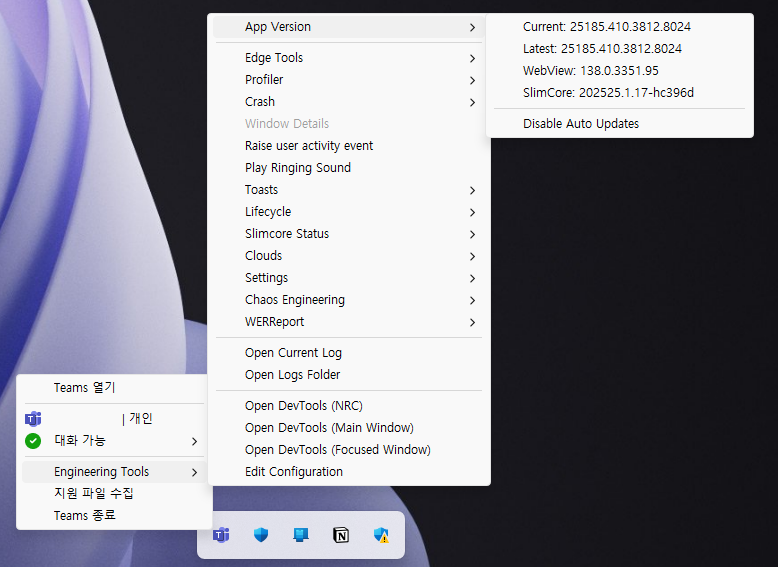Expand the Chaos Engineering submenu chevron
778x567 pixels.
coord(472,300)
